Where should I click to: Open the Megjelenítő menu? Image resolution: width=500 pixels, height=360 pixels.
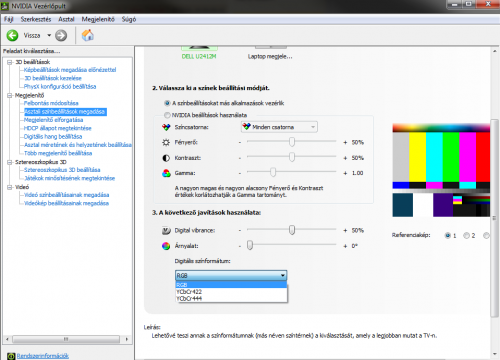(x=98, y=19)
